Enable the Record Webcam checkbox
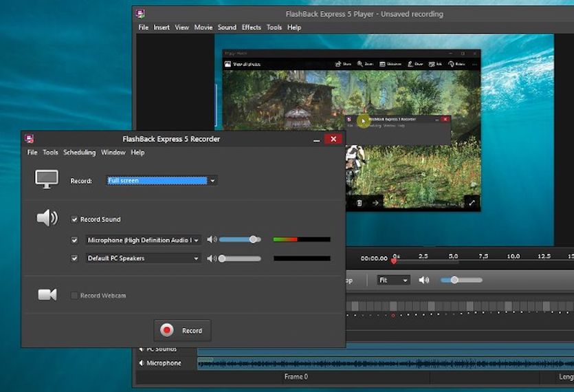 pos(74,295)
